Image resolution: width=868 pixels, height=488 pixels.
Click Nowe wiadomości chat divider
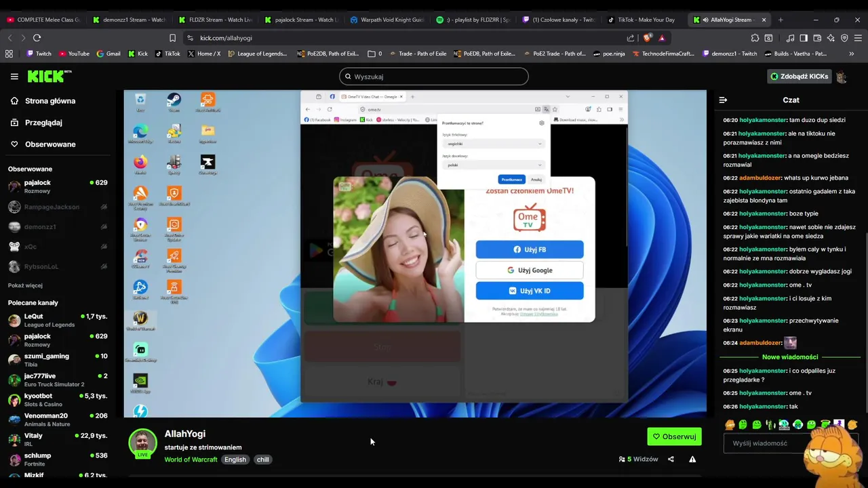click(x=789, y=357)
